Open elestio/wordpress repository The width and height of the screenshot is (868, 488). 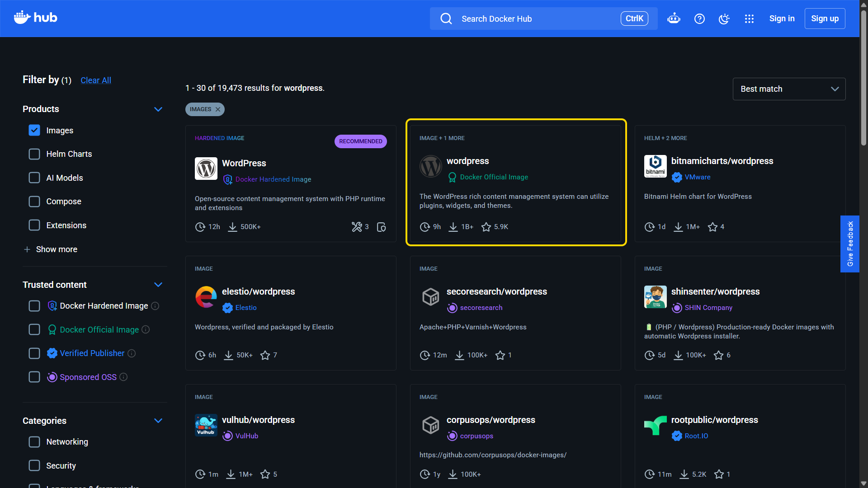coord(258,291)
